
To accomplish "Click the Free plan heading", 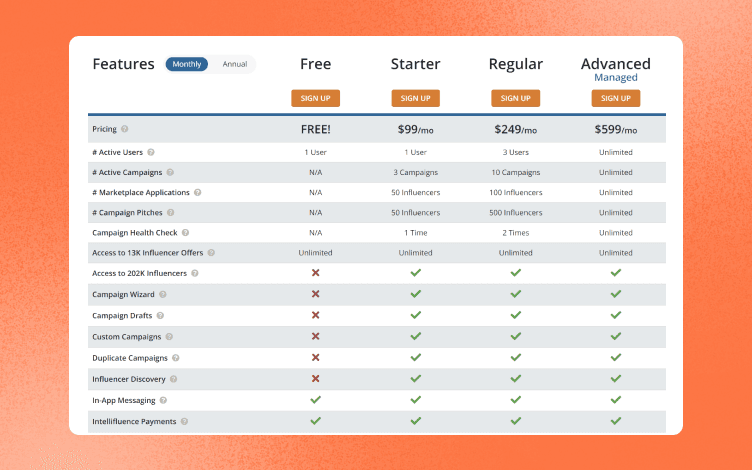I will click(316, 64).
